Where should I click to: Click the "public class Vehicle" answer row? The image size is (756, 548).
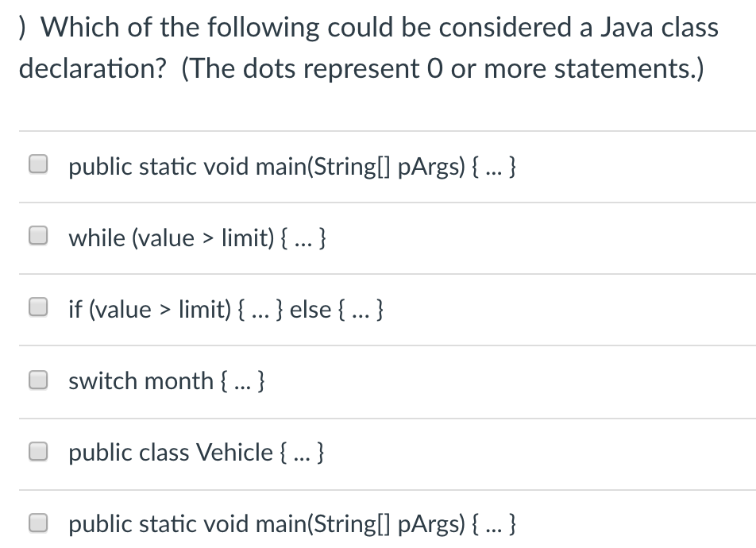(194, 451)
